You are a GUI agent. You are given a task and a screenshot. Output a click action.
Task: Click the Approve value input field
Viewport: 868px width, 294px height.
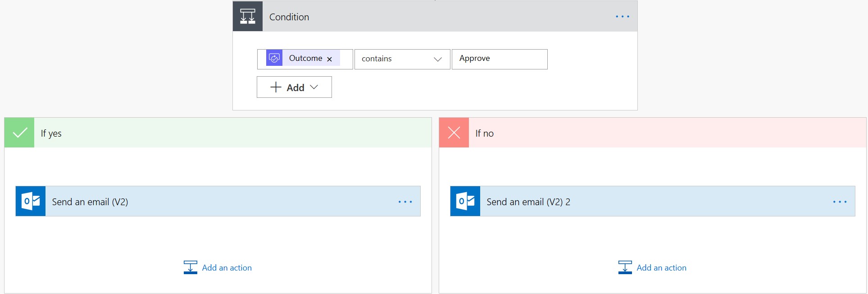499,59
